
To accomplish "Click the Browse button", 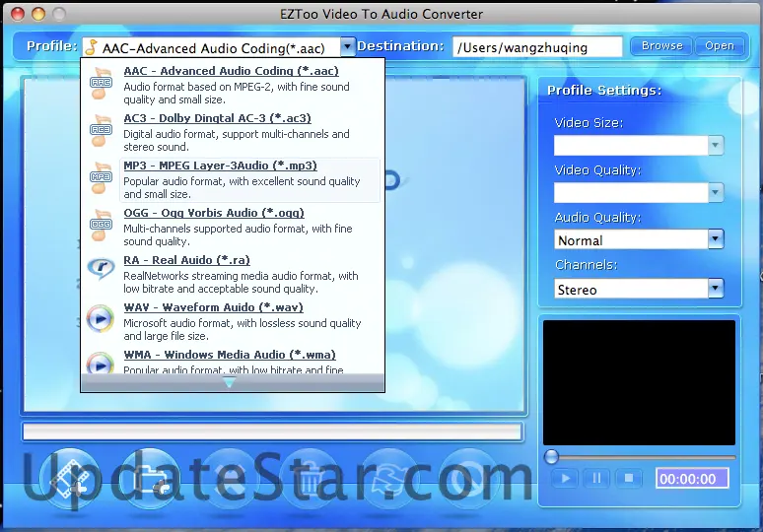I will [661, 45].
